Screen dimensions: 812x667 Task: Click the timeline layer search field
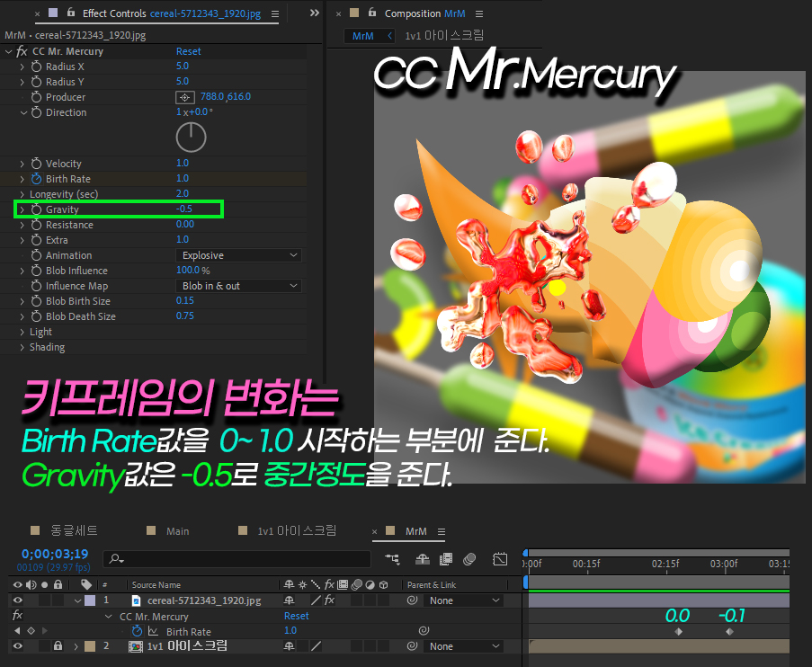237,559
